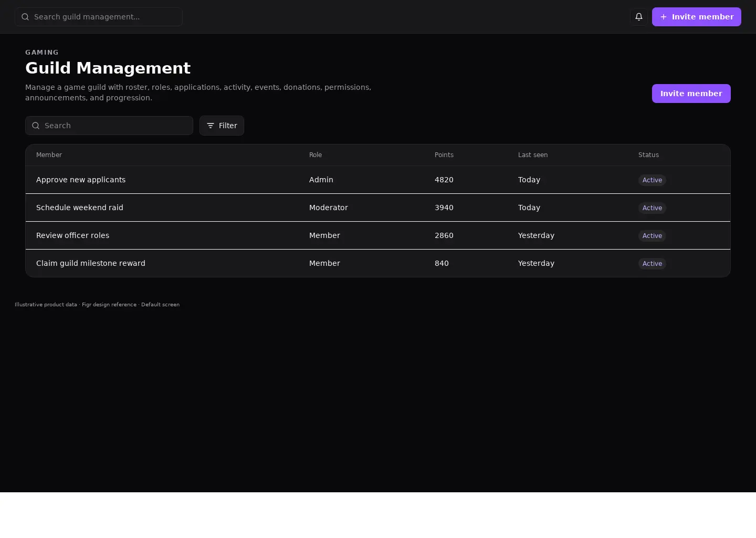
Task: Click Active badge for Review officer roles
Action: point(652,236)
